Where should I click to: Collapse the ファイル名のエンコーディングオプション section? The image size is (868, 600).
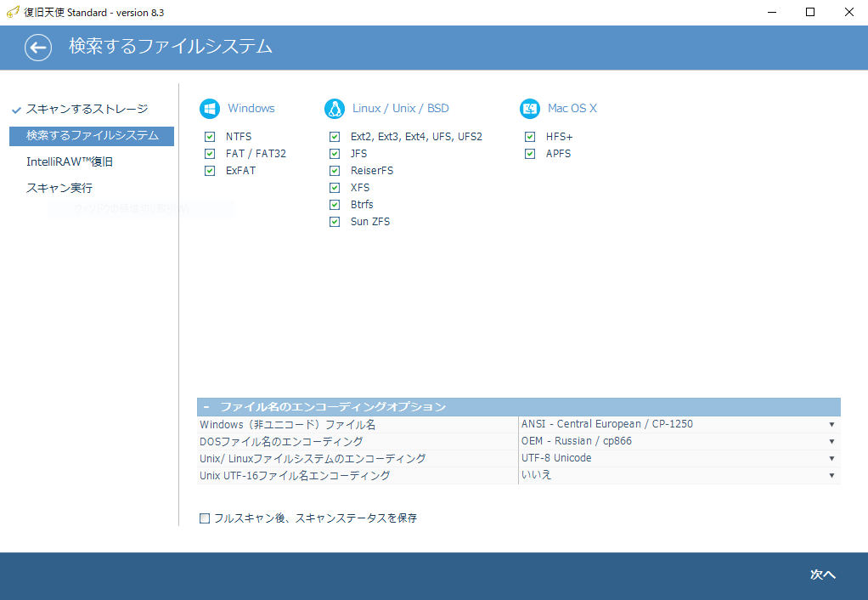[206, 407]
